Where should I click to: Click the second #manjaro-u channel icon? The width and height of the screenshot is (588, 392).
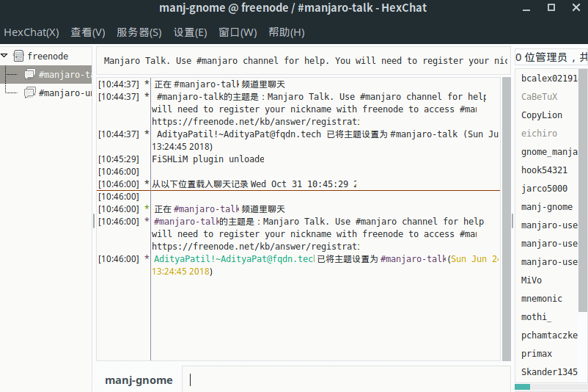coord(29,92)
